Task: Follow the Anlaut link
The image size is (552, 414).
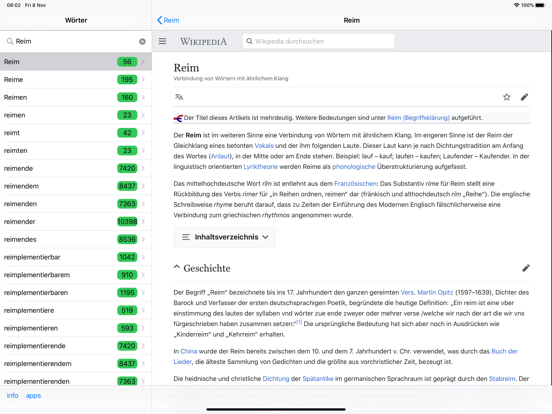Action: [x=220, y=156]
